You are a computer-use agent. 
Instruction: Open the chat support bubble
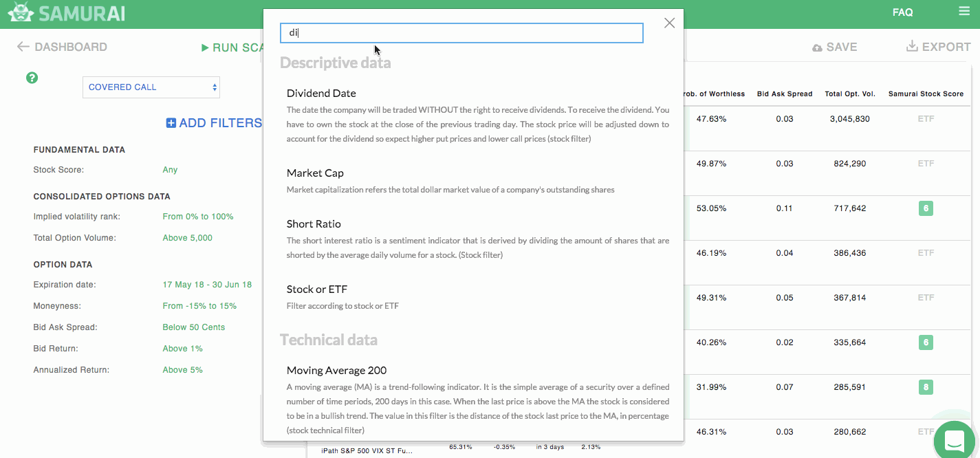pyautogui.click(x=955, y=439)
